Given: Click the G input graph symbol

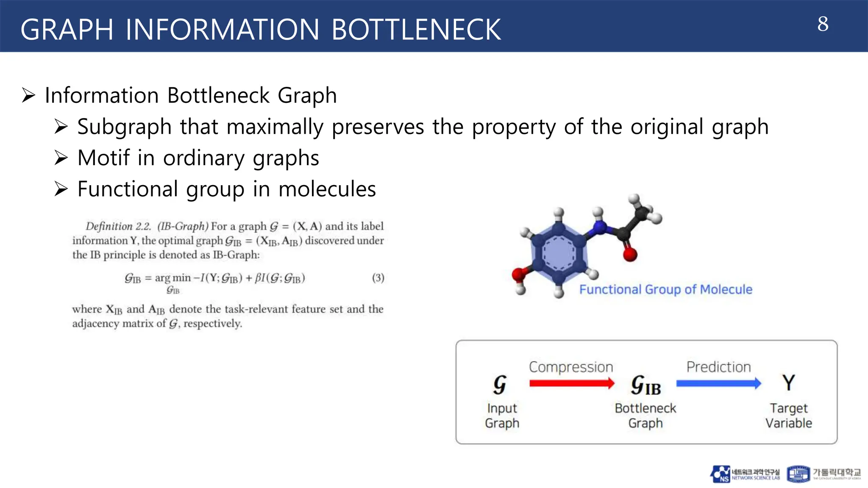Looking at the screenshot, I should point(500,385).
